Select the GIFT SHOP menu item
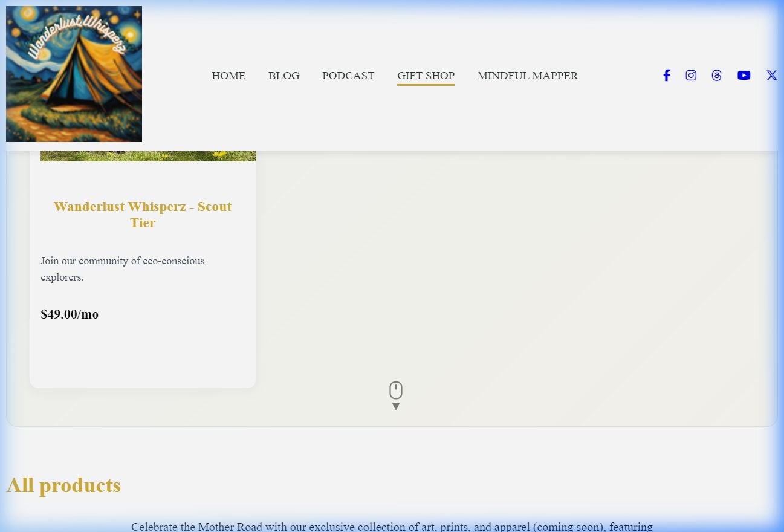784x532 pixels. click(426, 76)
